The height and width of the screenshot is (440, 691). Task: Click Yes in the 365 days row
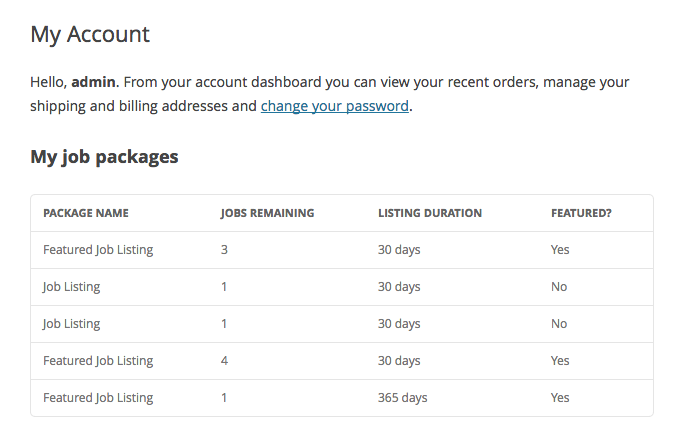click(x=560, y=398)
